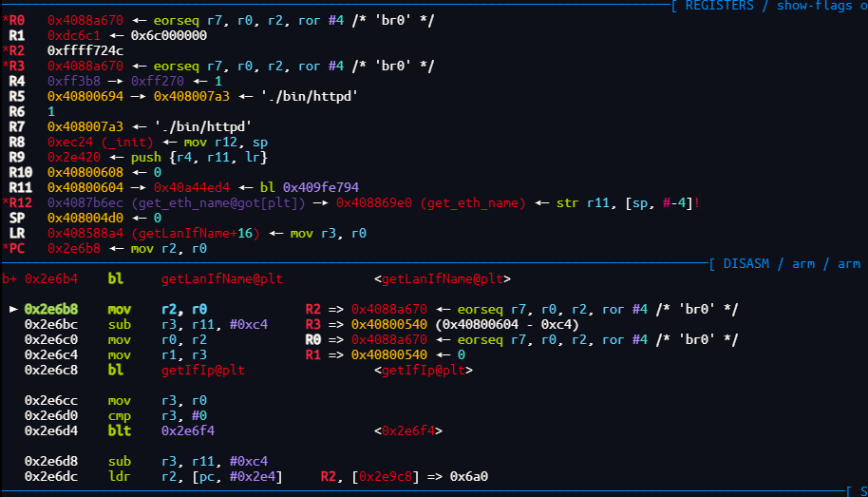
Task: Click the cmp instruction at address 0x2e6d0
Action: (120, 415)
